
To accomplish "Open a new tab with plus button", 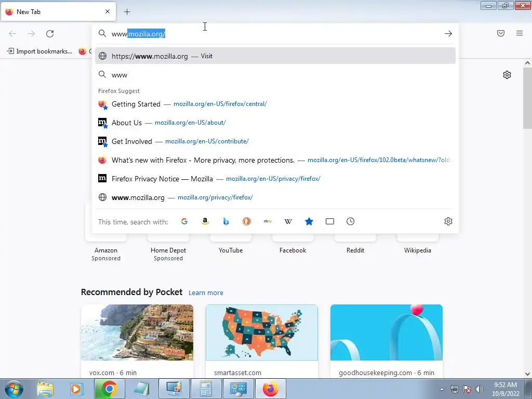I will [127, 12].
